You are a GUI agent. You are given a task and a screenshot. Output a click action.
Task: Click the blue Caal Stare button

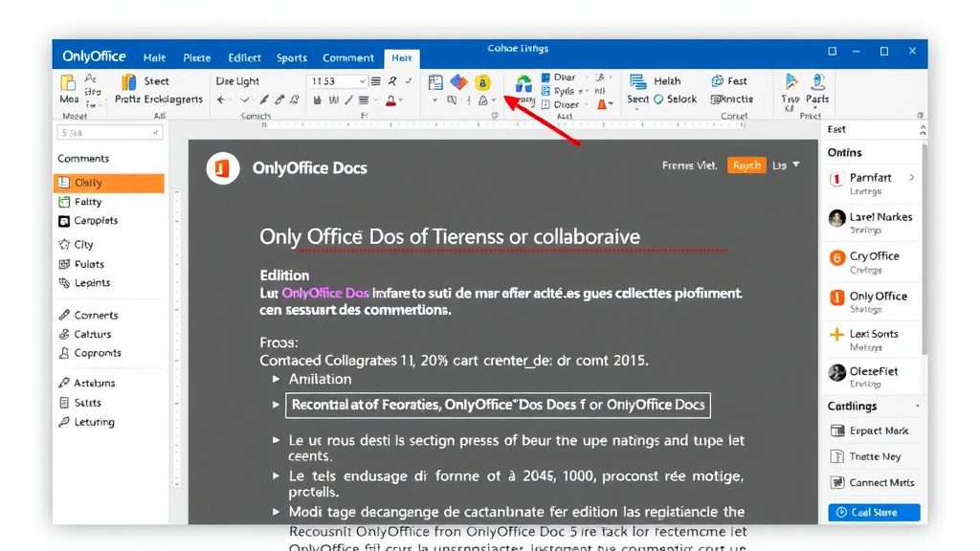point(873,512)
